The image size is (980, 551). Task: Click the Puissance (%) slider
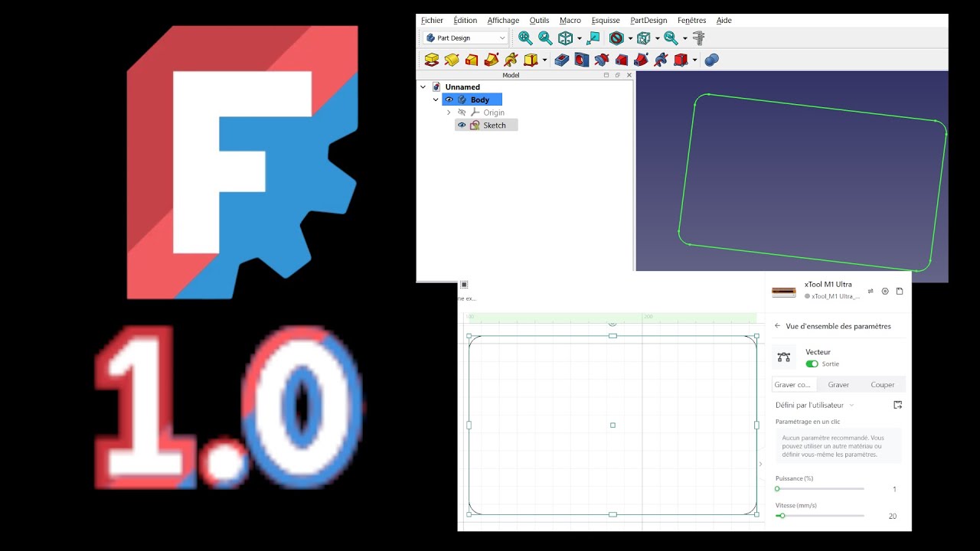point(820,488)
